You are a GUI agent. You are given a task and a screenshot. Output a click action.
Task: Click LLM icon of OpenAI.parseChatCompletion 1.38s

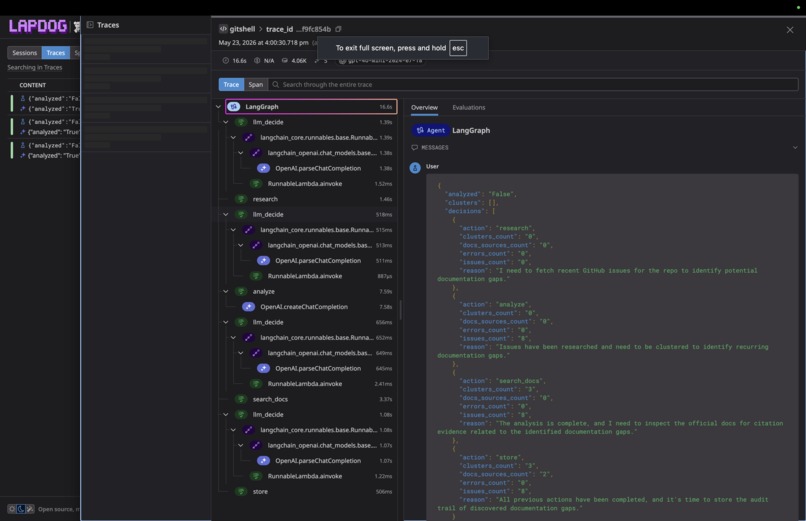point(264,168)
